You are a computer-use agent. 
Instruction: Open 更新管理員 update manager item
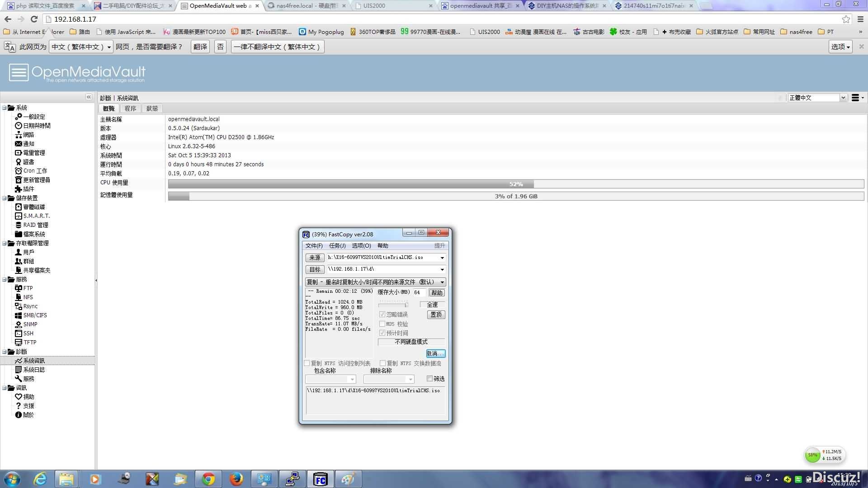pos(33,180)
